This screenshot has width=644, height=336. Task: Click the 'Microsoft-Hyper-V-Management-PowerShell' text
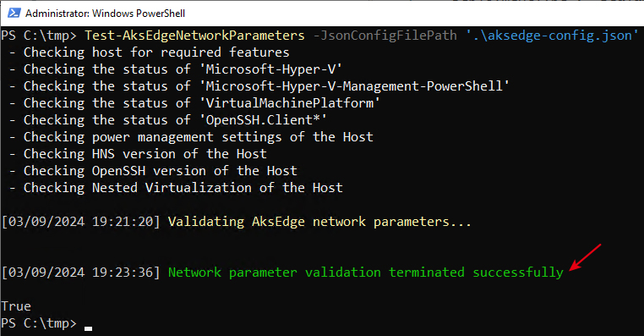355,86
